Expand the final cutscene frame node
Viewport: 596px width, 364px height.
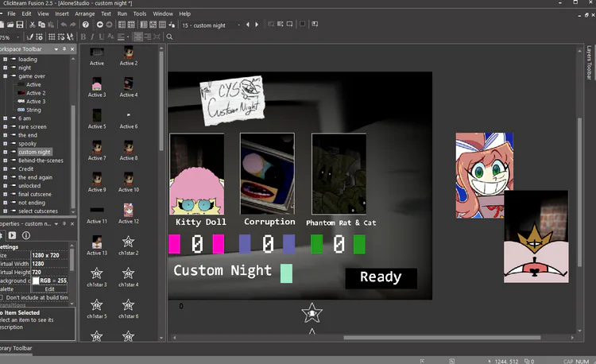[x=5, y=194]
